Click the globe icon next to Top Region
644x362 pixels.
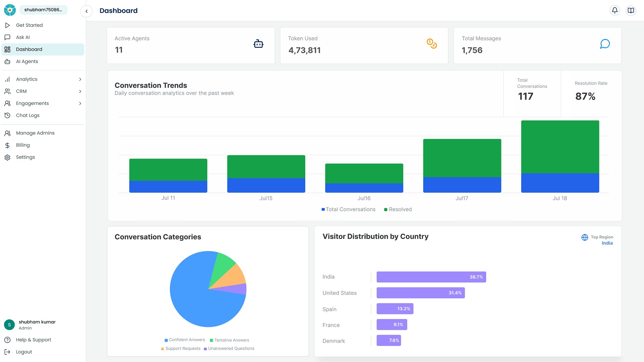click(585, 237)
